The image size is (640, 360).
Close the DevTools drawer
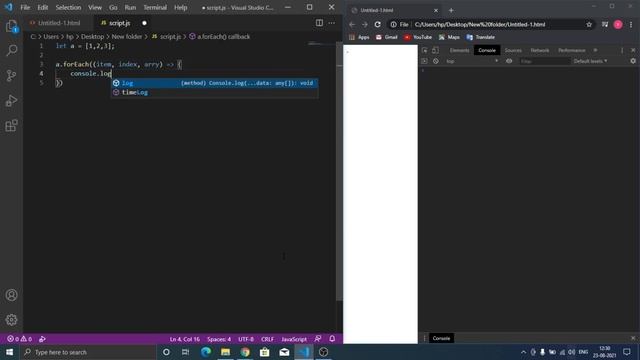coord(633,338)
